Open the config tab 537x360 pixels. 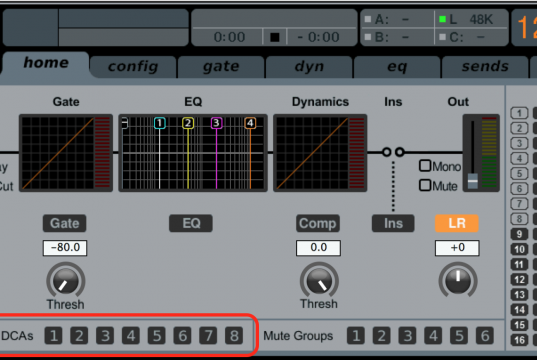point(133,67)
